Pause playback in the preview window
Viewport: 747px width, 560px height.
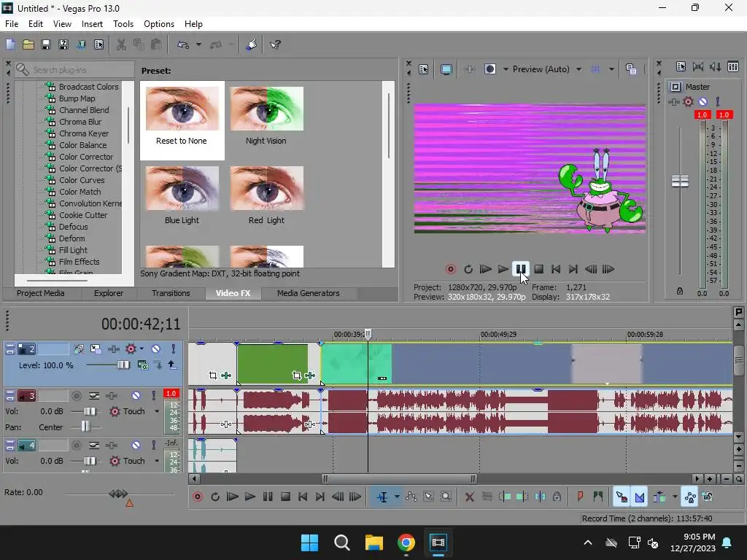pos(521,269)
